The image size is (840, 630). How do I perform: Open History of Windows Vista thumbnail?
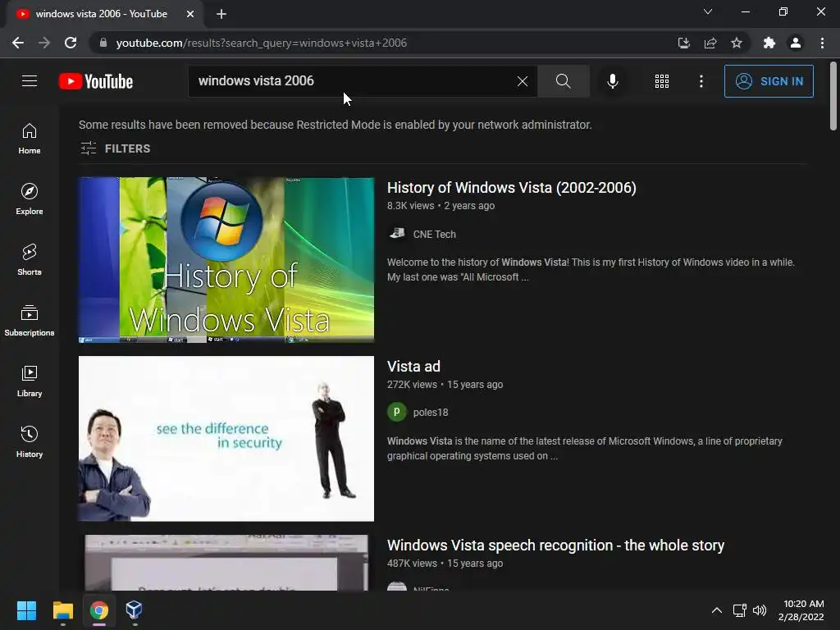(x=226, y=260)
